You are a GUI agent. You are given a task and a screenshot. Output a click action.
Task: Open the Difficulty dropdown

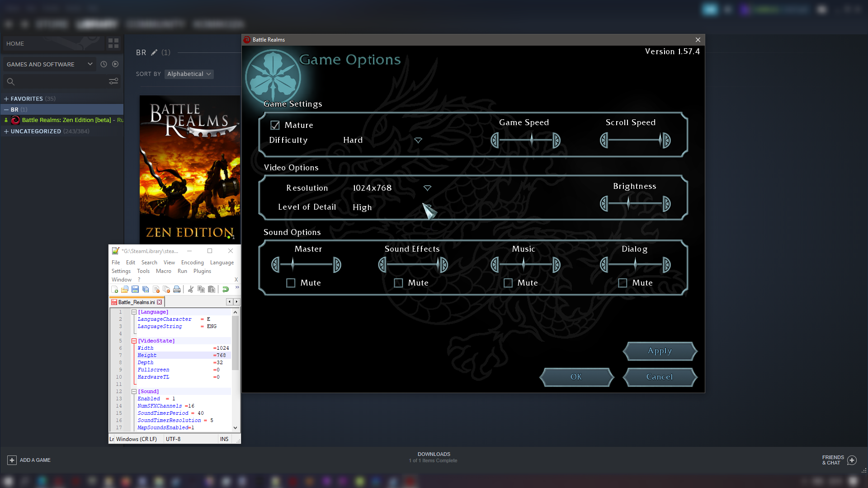coord(418,141)
